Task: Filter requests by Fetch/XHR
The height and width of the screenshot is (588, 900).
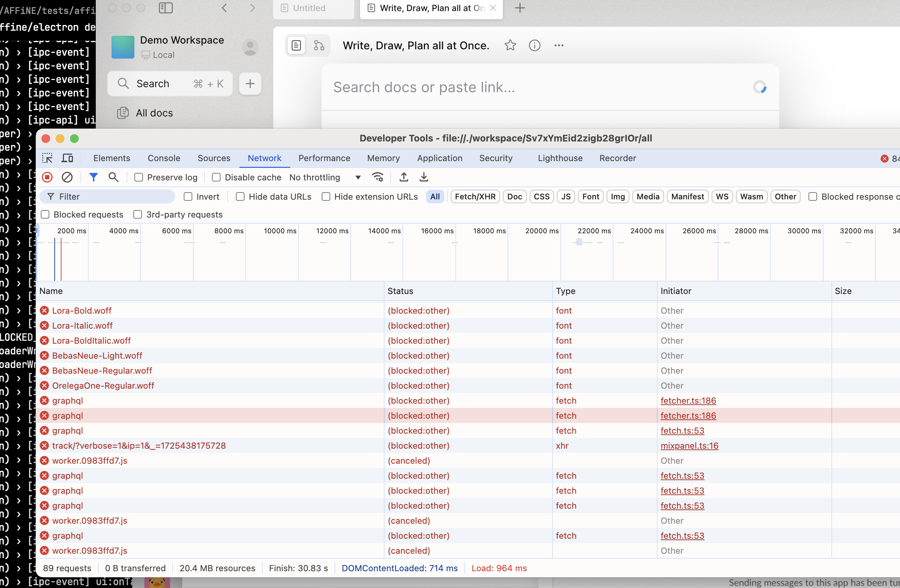Action: (x=475, y=196)
